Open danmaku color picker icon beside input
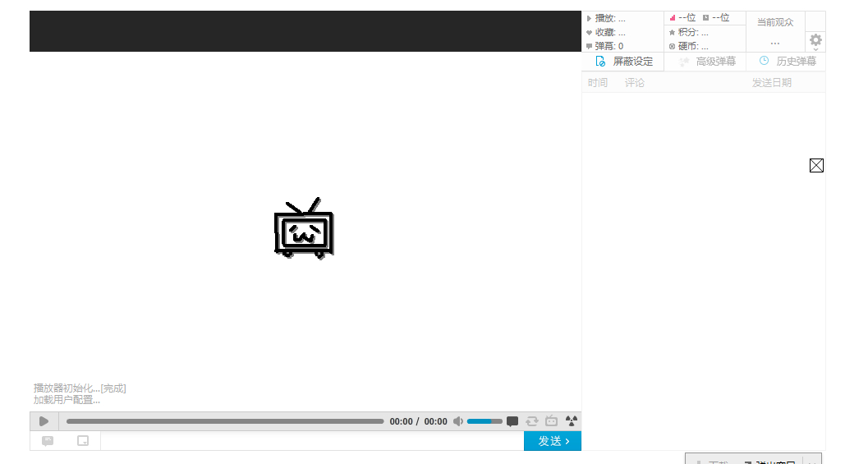 [x=83, y=441]
